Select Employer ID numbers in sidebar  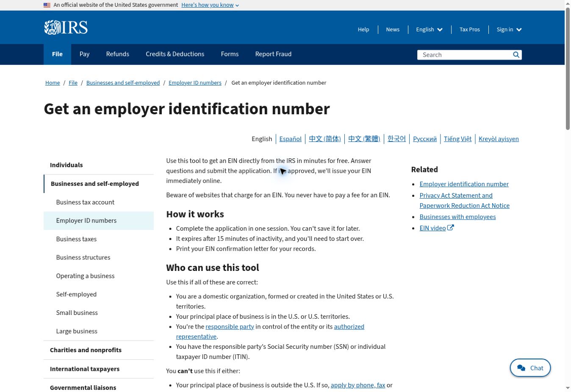point(99,221)
